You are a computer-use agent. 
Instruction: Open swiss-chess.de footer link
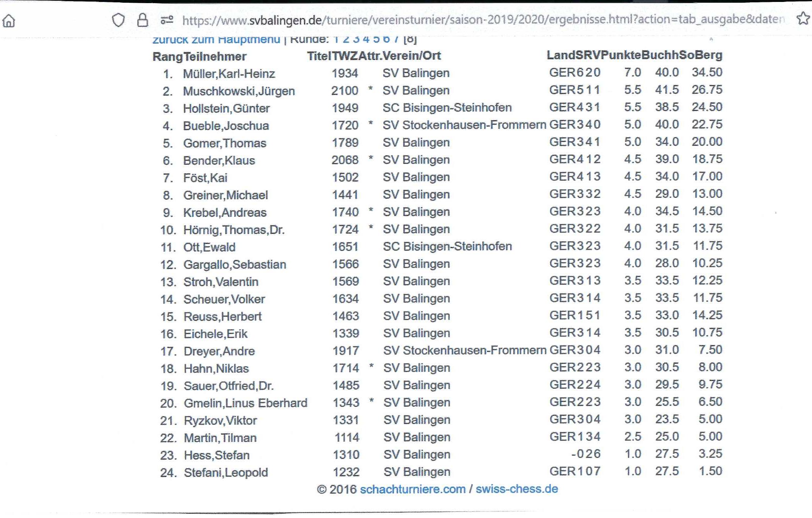tap(516, 489)
